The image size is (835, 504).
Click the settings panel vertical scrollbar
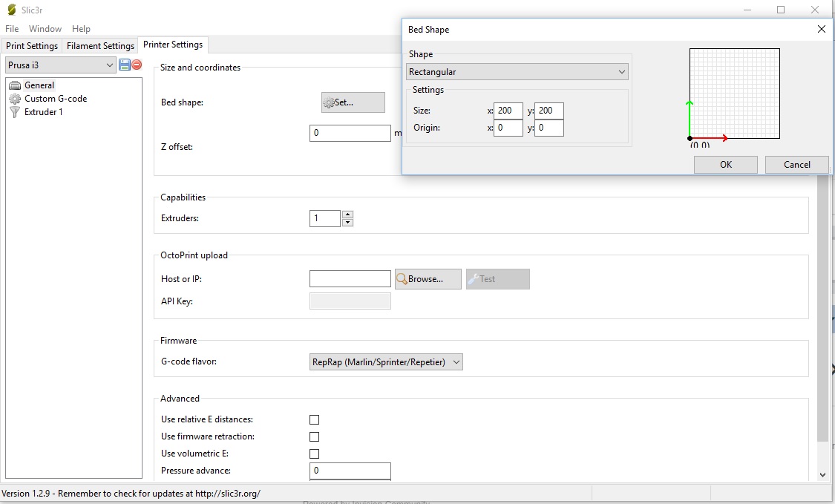822,309
